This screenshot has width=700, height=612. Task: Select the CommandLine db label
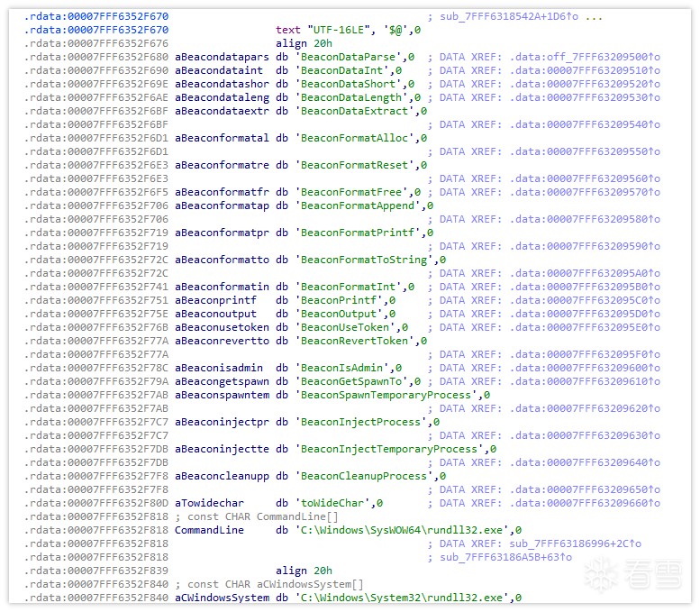[209, 530]
